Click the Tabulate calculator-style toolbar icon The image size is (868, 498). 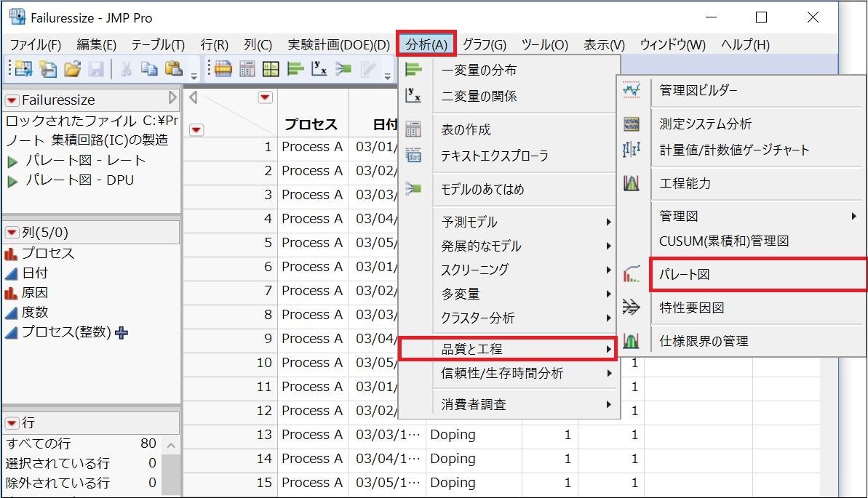pyautogui.click(x=247, y=69)
